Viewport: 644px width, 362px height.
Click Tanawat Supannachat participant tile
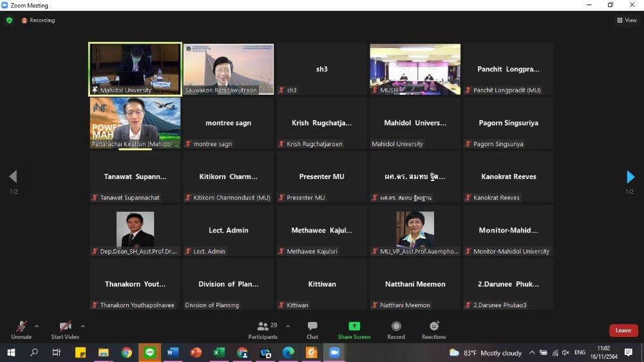(135, 176)
